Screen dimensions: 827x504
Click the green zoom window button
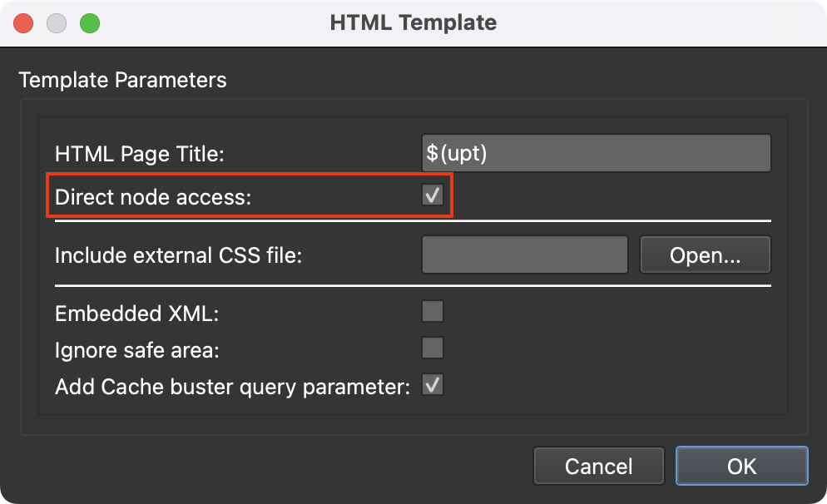tap(89, 22)
